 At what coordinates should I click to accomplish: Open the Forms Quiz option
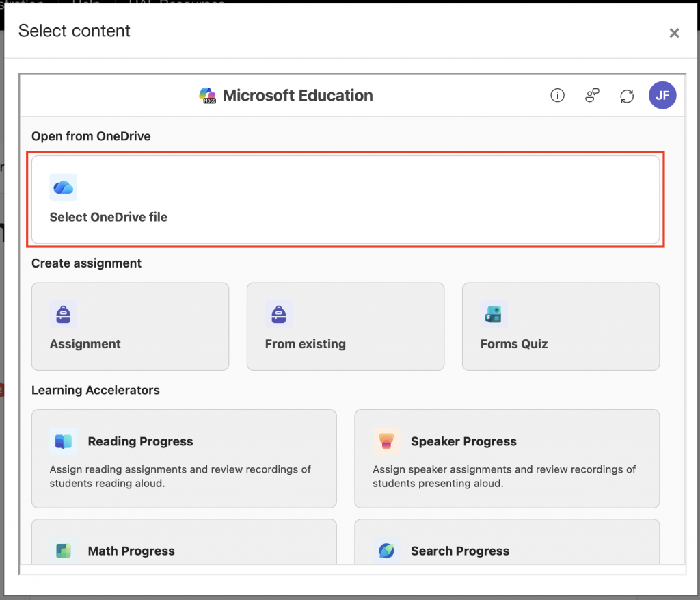pyautogui.click(x=561, y=327)
